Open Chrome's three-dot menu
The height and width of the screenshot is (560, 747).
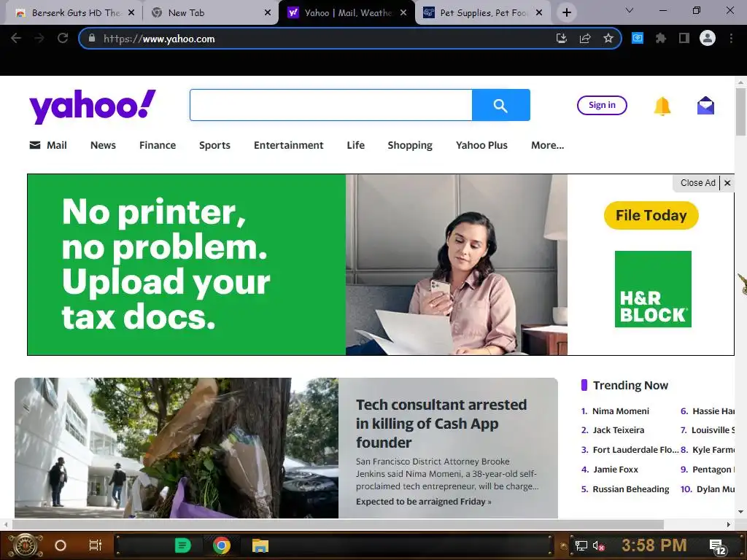[731, 38]
